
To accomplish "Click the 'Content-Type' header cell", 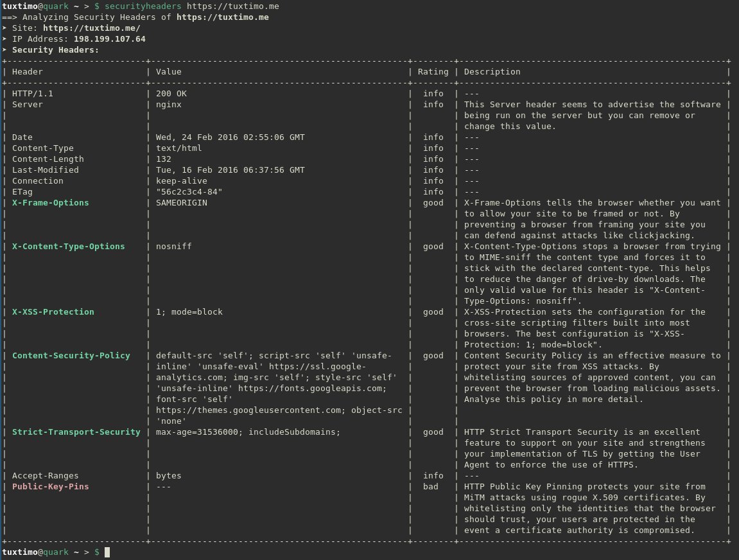I will [x=43, y=148].
